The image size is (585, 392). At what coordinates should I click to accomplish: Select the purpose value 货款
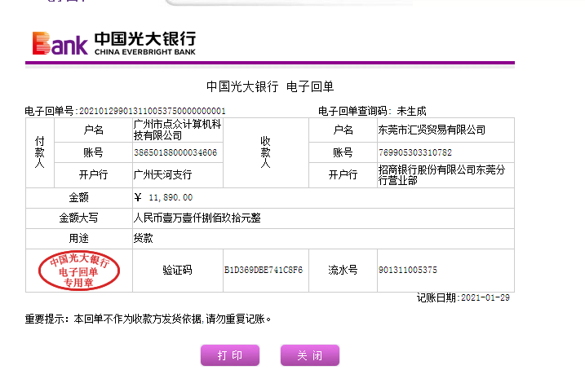[144, 238]
